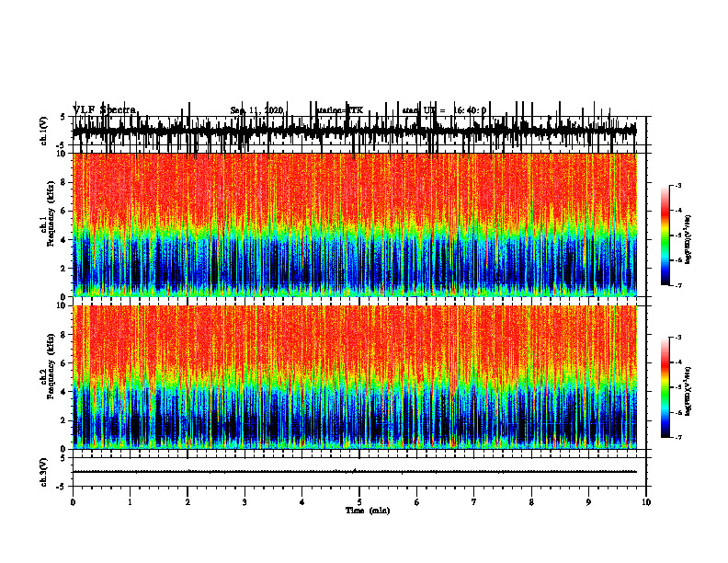Click the station name label in header
Image resolution: width=728 pixels, height=563 pixels.
[339, 110]
